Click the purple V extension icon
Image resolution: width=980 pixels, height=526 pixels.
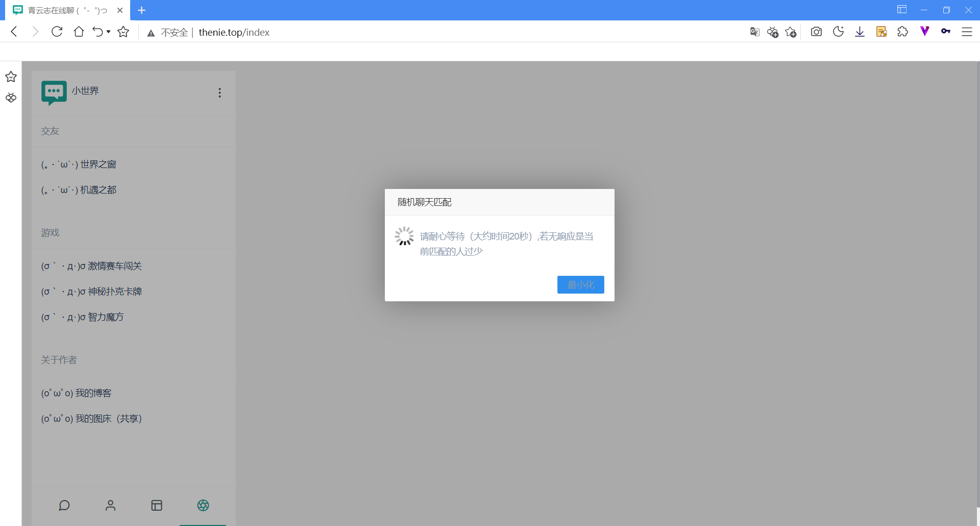pos(924,31)
